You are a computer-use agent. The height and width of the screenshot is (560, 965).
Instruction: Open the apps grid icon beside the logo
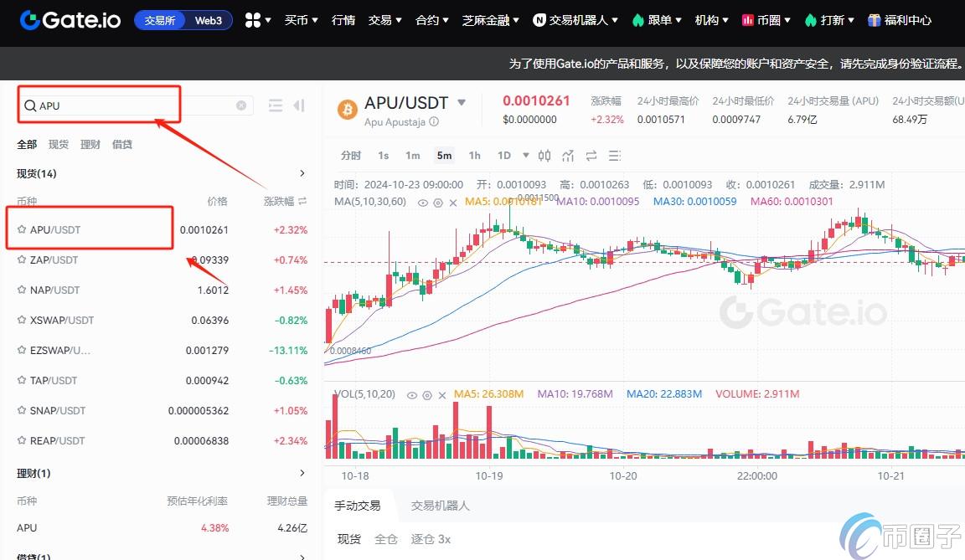[253, 19]
